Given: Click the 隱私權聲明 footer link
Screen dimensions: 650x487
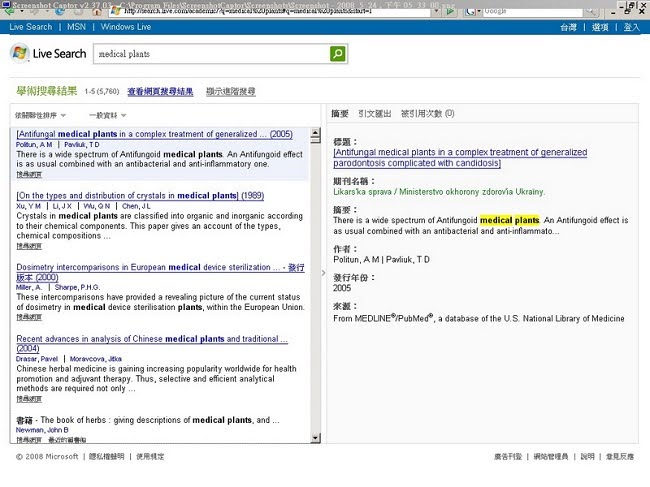Looking at the screenshot, I should pos(107,457).
